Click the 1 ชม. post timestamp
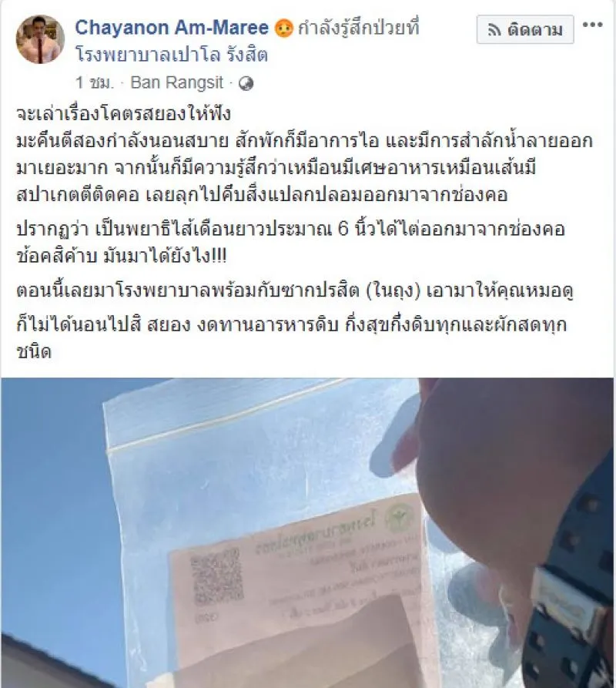This screenshot has height=688, width=616. pos(94,82)
